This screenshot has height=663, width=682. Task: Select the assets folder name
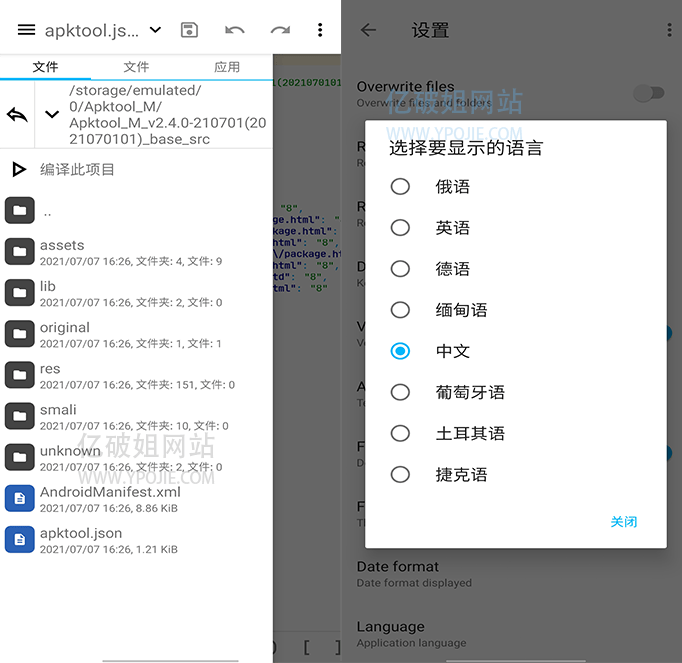tap(62, 245)
